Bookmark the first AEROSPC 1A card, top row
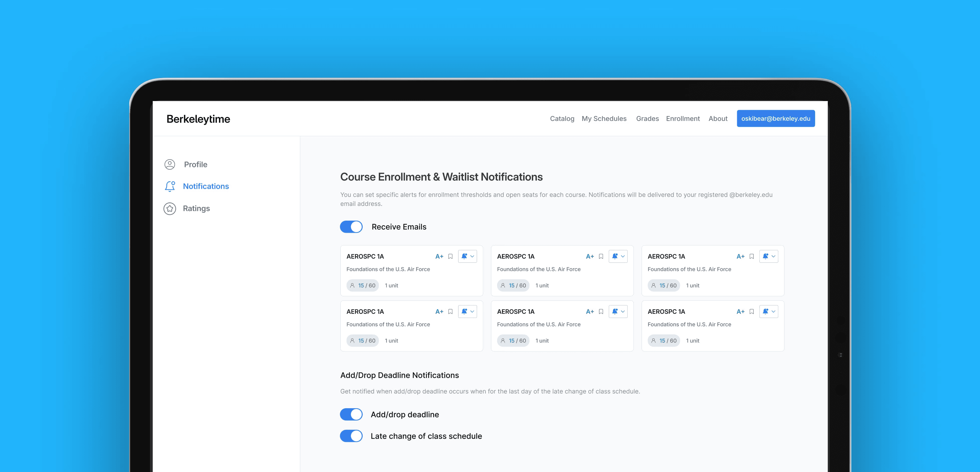The image size is (980, 472). [450, 257]
